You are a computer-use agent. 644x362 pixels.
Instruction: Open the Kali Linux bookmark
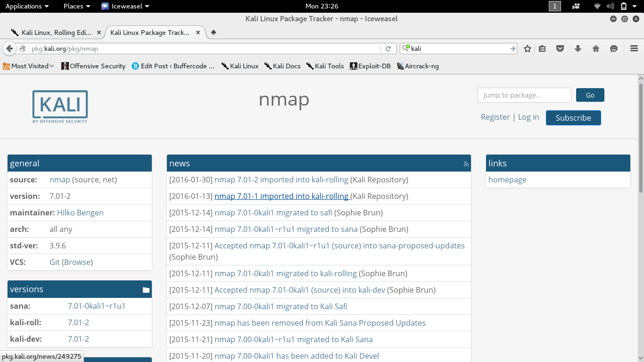(240, 66)
